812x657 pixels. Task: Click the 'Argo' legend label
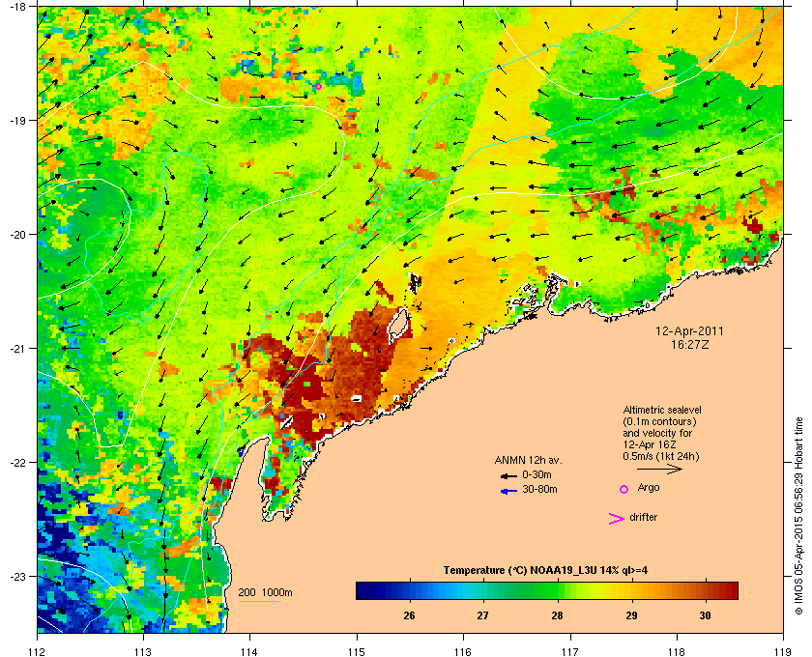click(649, 487)
